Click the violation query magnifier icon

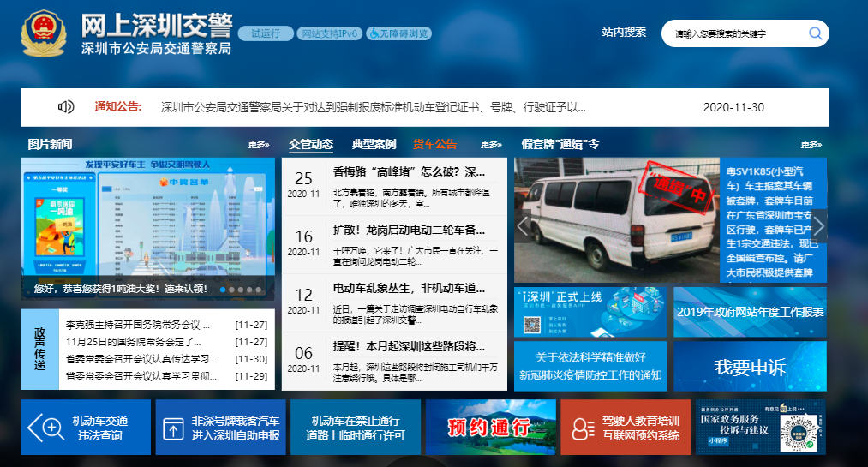click(x=45, y=428)
